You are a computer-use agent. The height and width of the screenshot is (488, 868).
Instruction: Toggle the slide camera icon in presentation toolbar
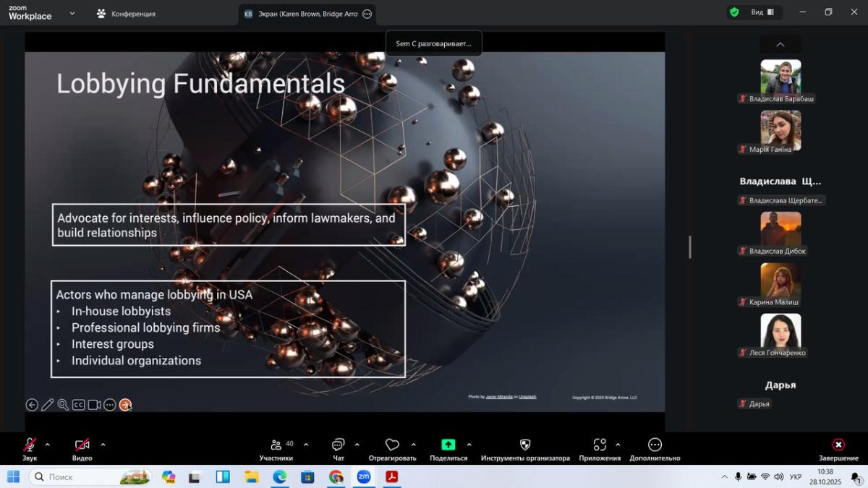pos(94,405)
